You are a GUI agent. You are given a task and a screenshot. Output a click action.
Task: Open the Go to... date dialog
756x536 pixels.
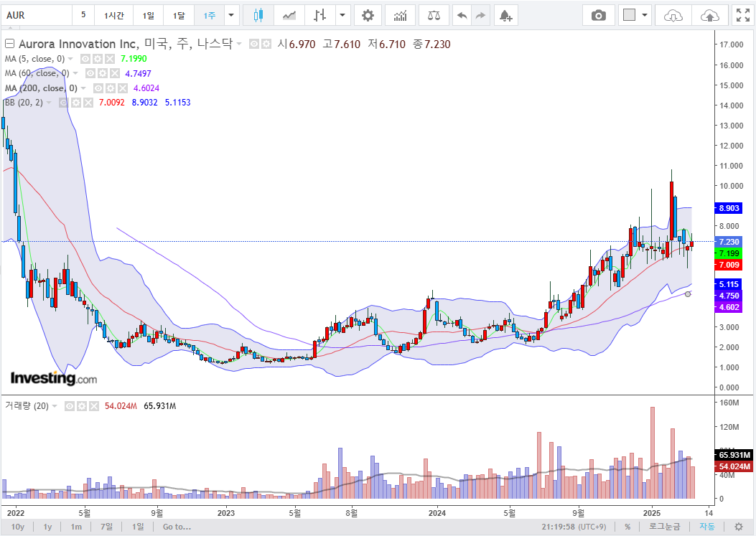[x=177, y=527]
